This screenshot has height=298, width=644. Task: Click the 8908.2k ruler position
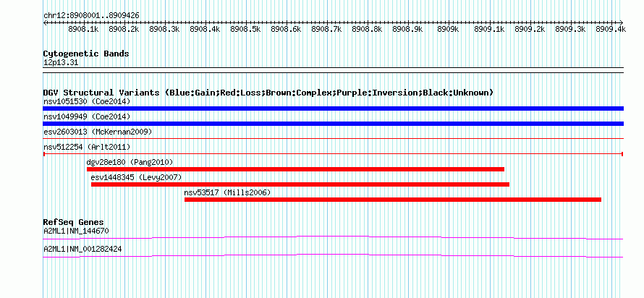(124, 29)
